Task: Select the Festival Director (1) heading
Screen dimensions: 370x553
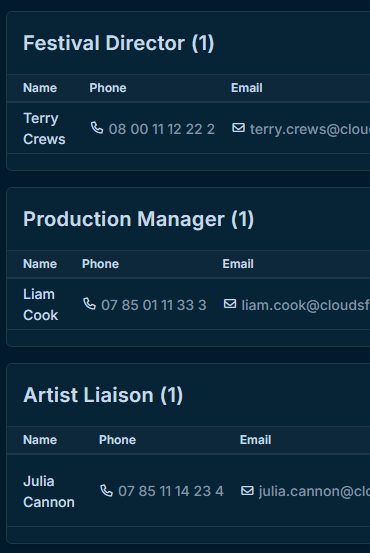Action: coord(119,43)
